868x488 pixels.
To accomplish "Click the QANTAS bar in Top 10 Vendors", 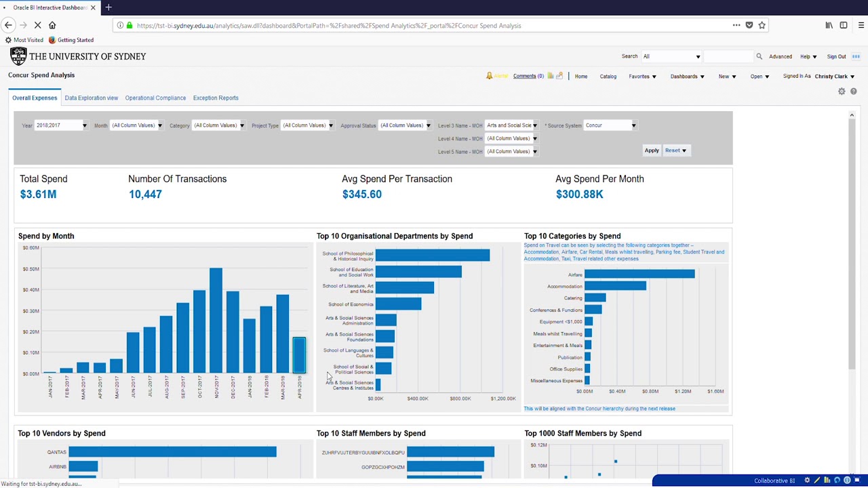I will (172, 451).
